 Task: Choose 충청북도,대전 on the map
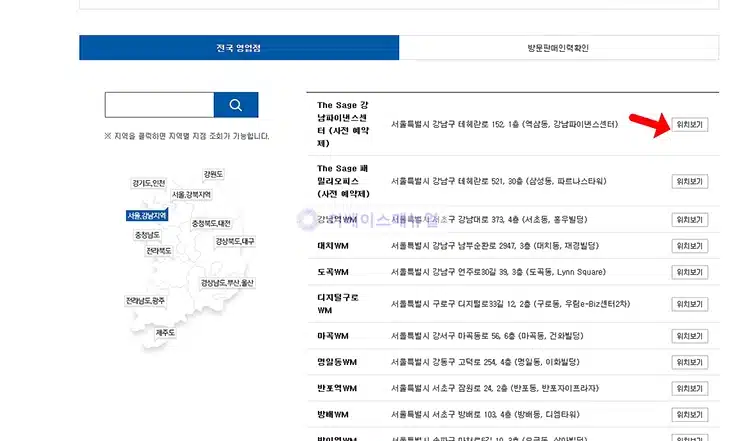(x=211, y=224)
